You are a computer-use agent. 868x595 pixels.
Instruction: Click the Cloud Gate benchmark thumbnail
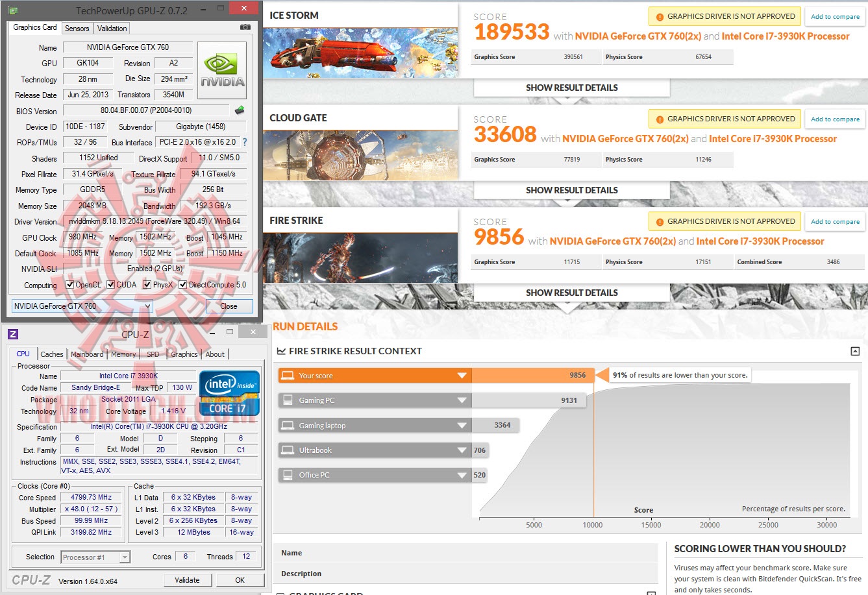[x=360, y=155]
